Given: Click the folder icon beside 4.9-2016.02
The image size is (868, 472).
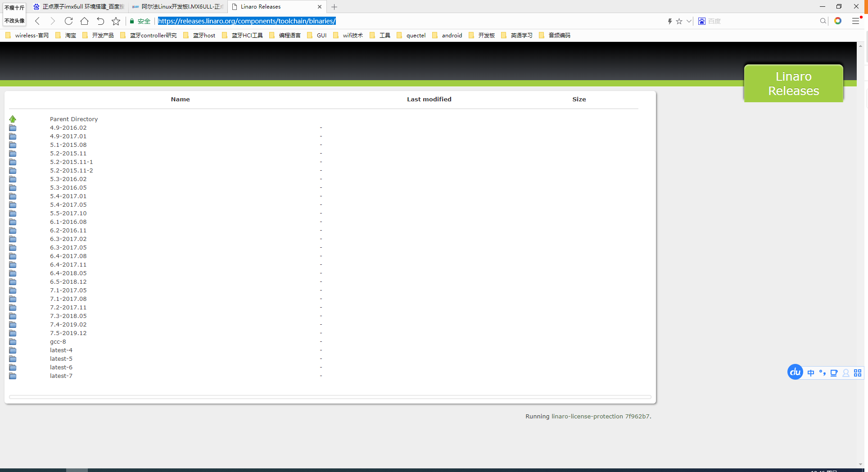Looking at the screenshot, I should coord(13,128).
